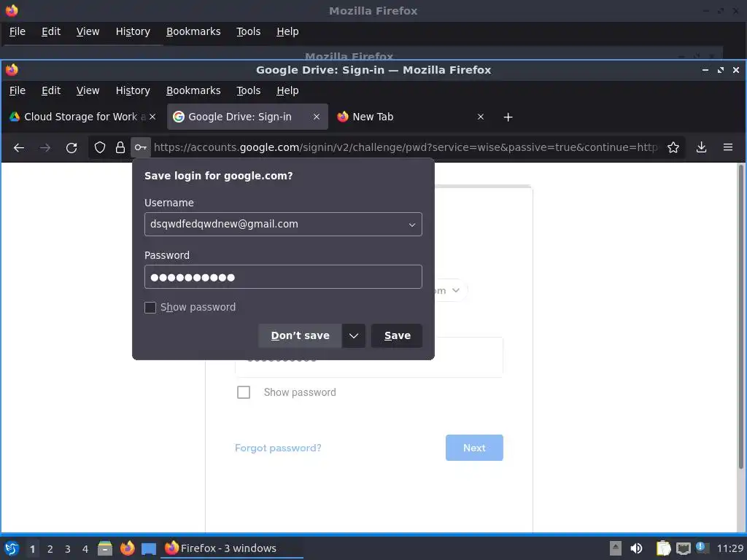Viewport: 747px width, 560px height.
Task: Launch the file manager from taskbar
Action: click(105, 548)
